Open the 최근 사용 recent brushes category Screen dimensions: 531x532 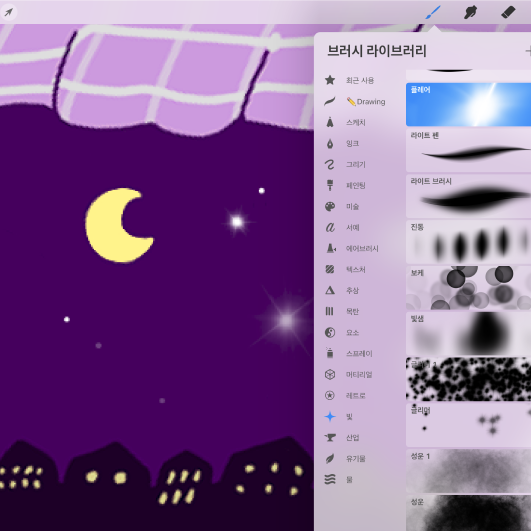pos(361,80)
